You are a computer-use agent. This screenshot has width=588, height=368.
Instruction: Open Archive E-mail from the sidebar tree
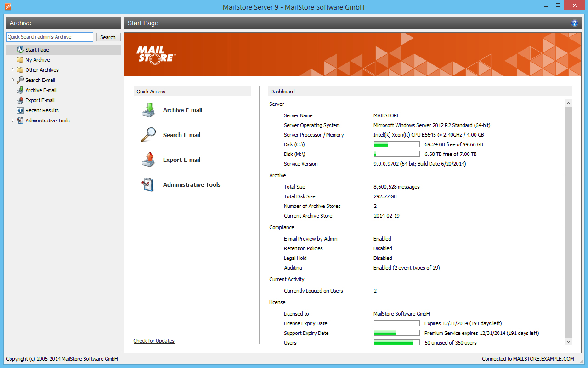(41, 90)
